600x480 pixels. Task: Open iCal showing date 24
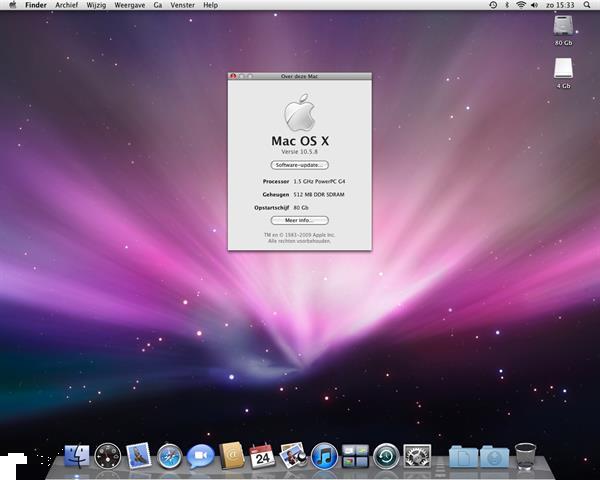click(262, 456)
